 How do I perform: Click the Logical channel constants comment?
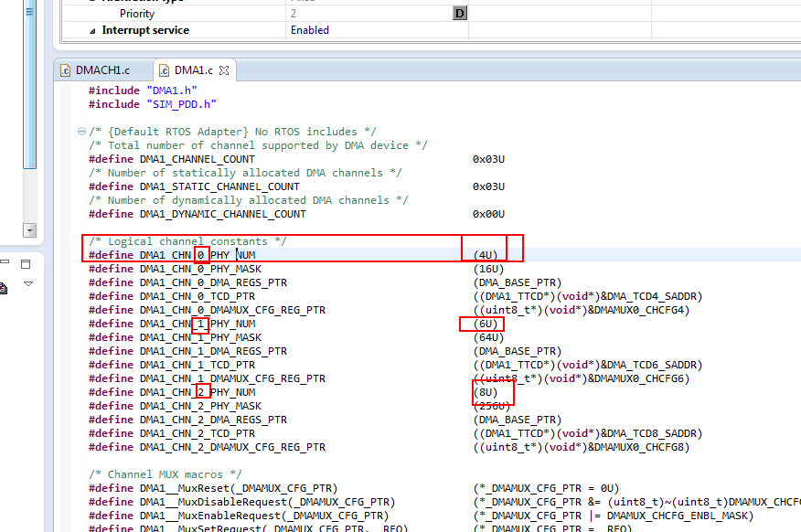pos(187,241)
